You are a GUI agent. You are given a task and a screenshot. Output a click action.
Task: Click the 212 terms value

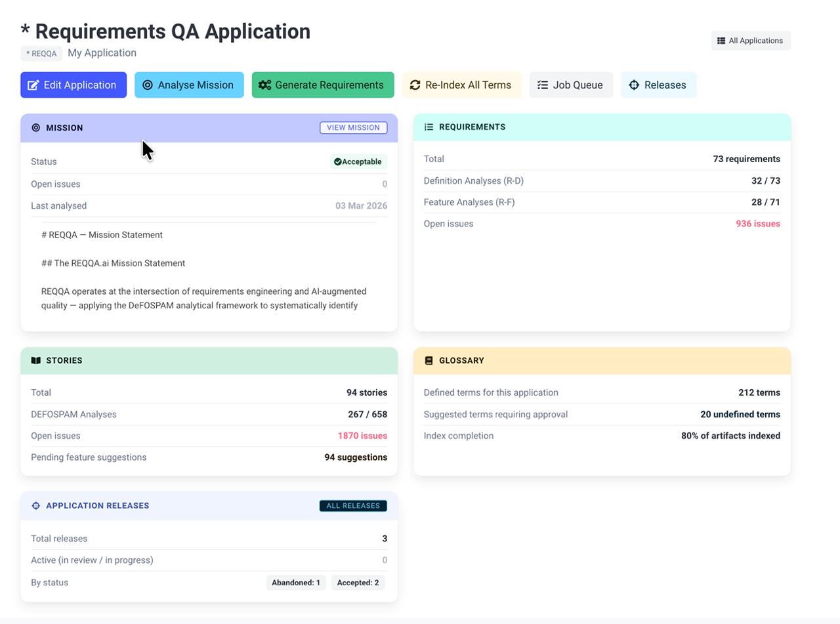[x=759, y=393]
